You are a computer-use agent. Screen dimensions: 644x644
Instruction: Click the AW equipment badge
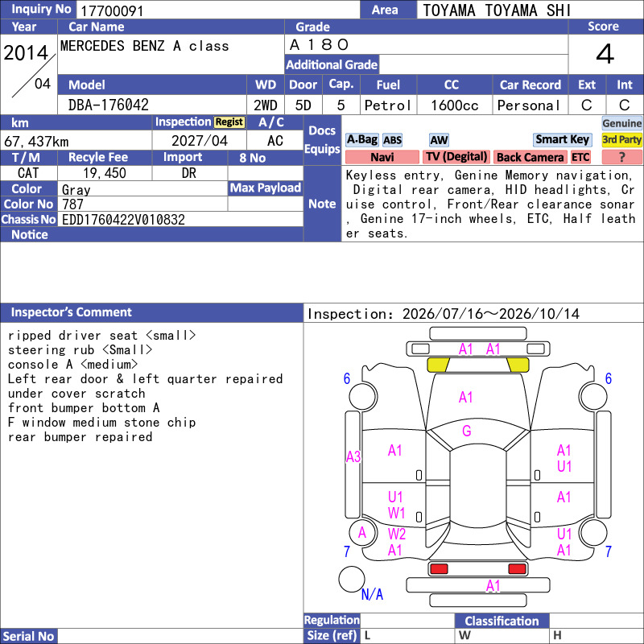[439, 140]
